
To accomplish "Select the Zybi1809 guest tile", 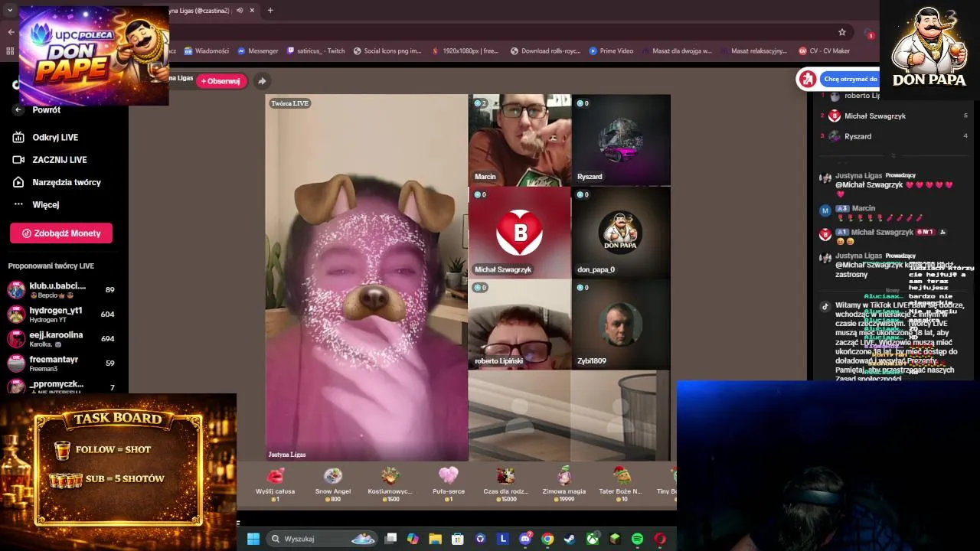I will pos(621,324).
